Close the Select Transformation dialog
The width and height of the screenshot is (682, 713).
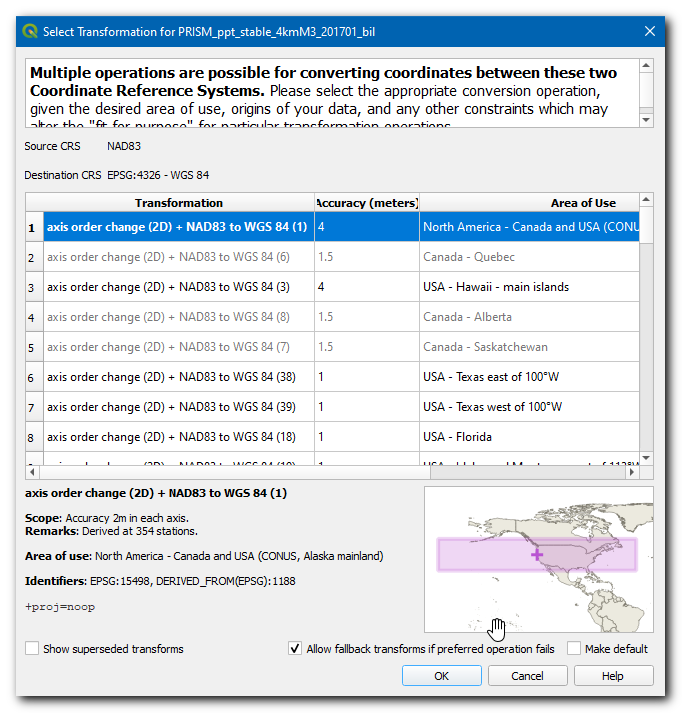tap(650, 31)
